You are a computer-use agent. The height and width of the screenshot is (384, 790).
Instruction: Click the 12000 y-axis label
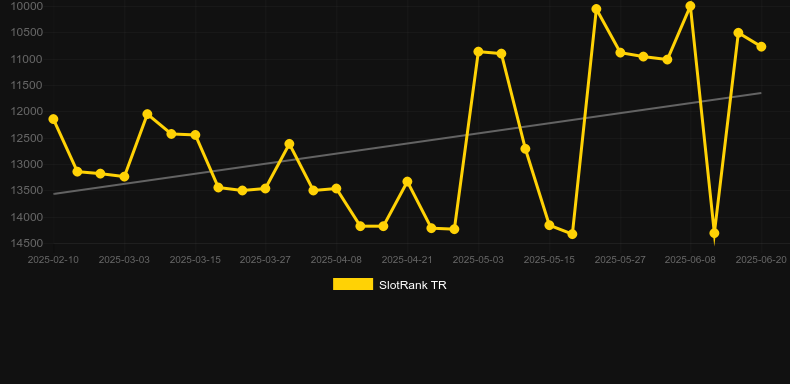click(27, 112)
